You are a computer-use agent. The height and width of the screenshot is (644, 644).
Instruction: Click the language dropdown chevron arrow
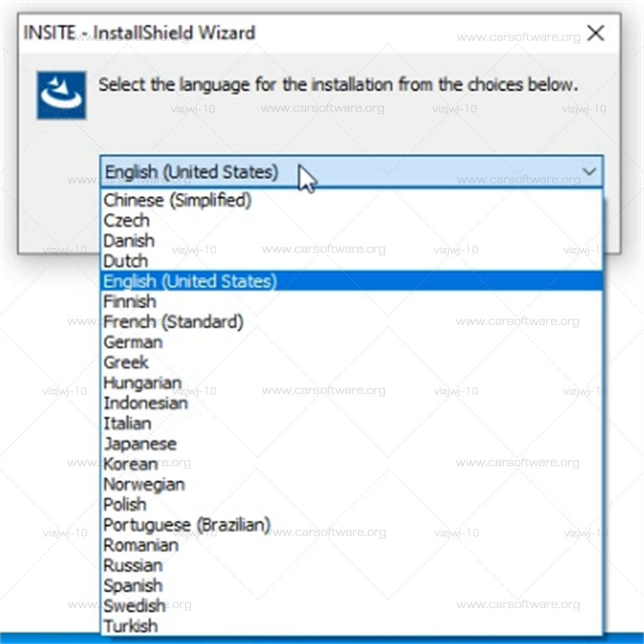pyautogui.click(x=589, y=172)
